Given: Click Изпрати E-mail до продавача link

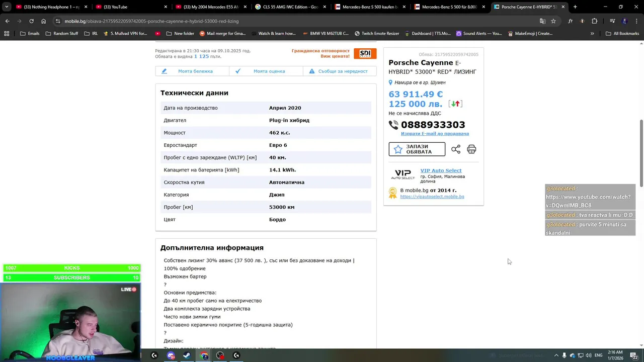Looking at the screenshot, I should tap(435, 134).
